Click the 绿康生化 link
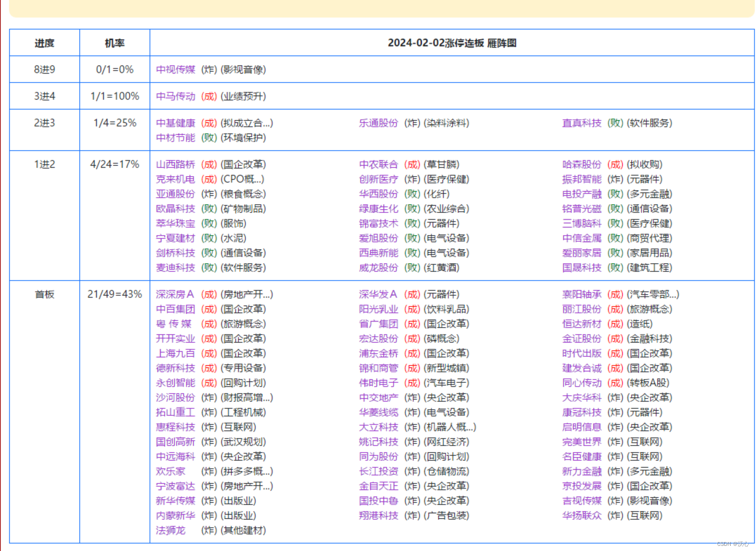Image resolution: width=756 pixels, height=551 pixels. click(x=379, y=209)
